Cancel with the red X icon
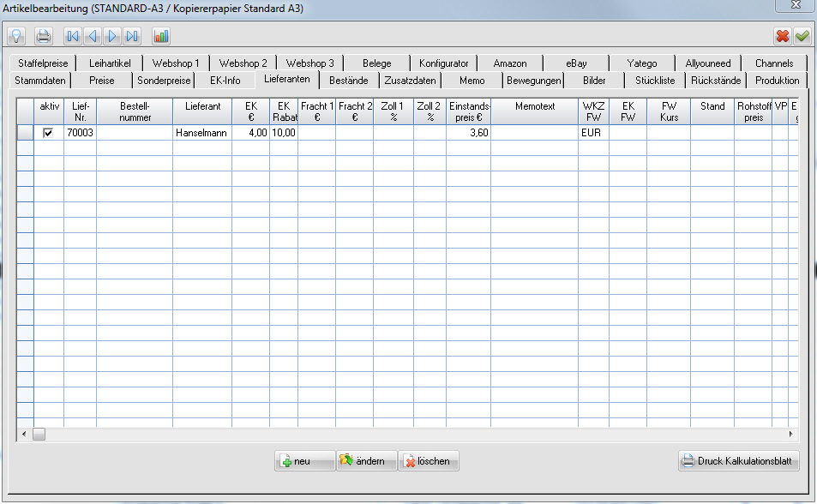817x504 pixels. [783, 36]
